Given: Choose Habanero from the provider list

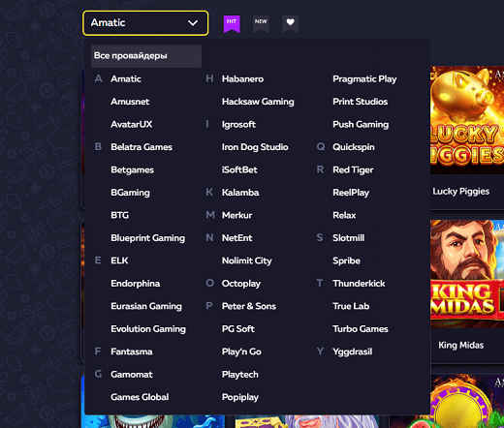Looking at the screenshot, I should [x=242, y=78].
